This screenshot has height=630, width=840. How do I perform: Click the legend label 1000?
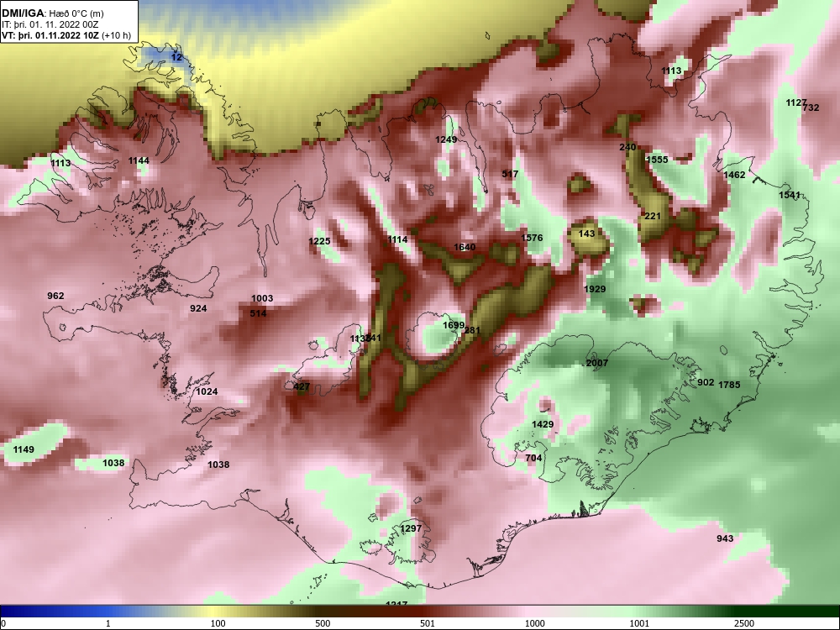[534, 623]
